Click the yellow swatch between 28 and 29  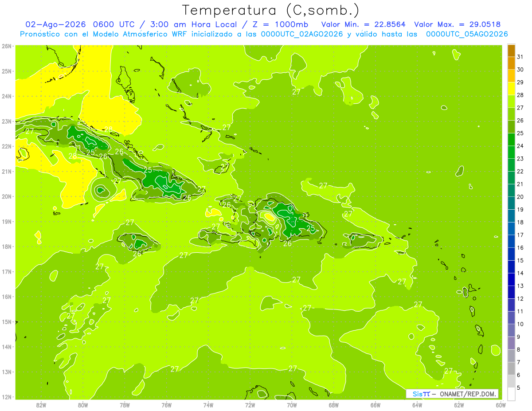(x=511, y=89)
